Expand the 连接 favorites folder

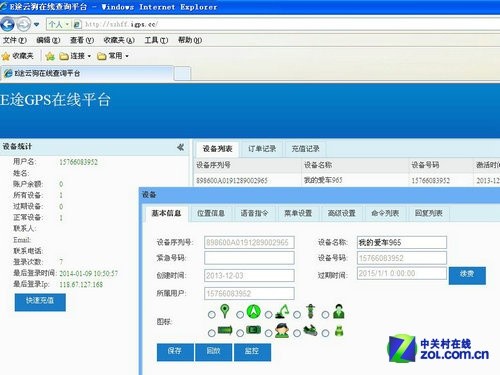click(75, 56)
